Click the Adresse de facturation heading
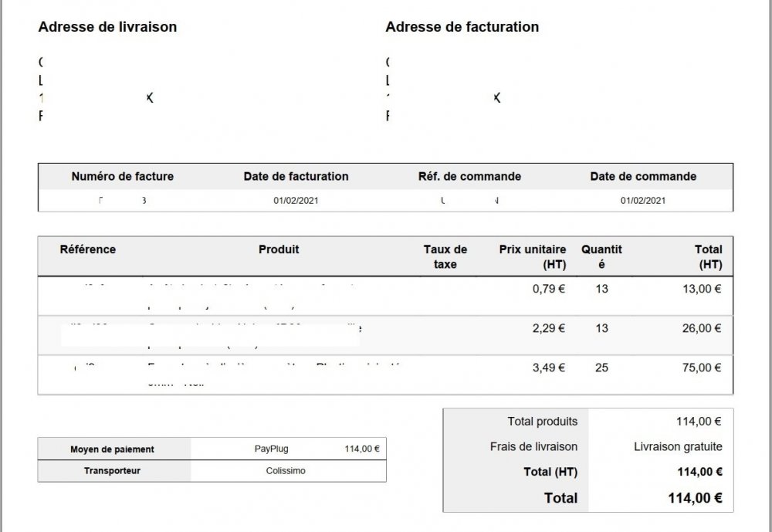This screenshot has height=532, width=772. [462, 27]
